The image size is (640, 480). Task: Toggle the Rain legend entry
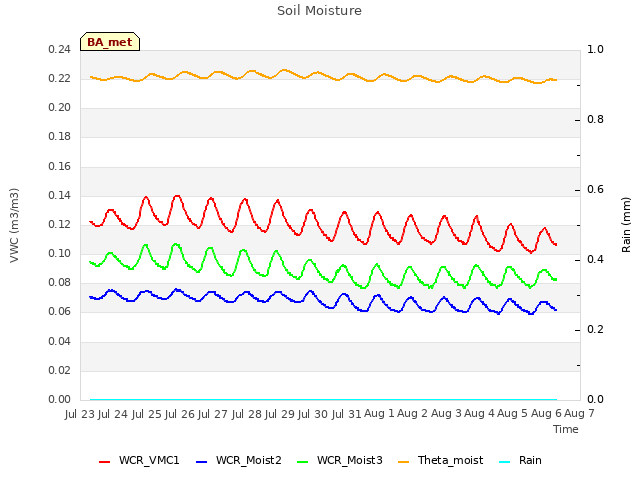coord(520,461)
